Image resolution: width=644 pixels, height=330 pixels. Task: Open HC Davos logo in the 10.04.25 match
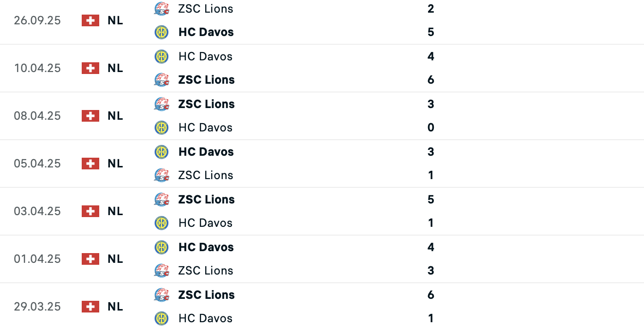[x=161, y=56]
